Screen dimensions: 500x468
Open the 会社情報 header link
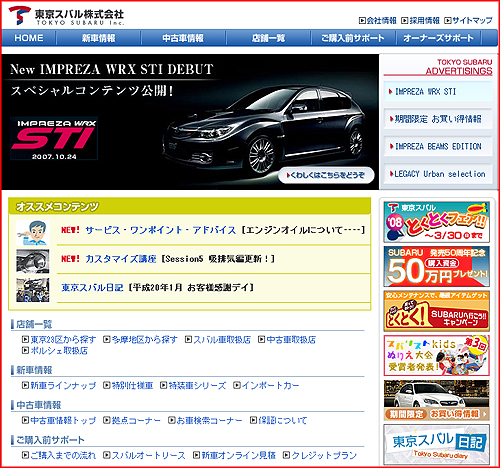tap(378, 21)
